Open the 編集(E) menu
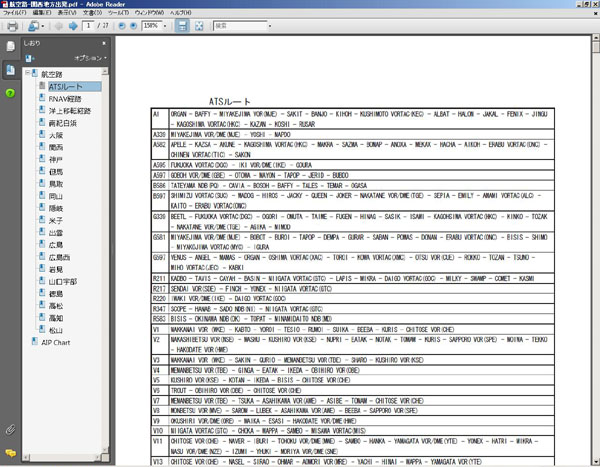 point(42,13)
